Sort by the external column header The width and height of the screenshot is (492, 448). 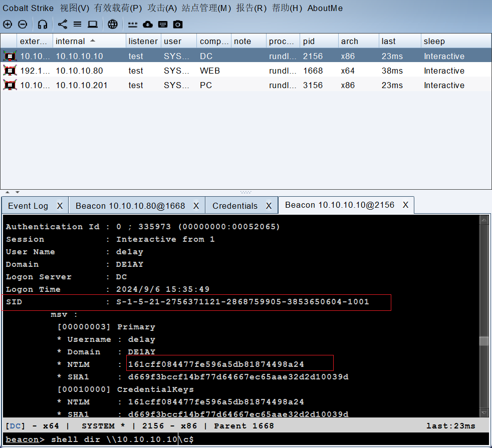point(35,41)
